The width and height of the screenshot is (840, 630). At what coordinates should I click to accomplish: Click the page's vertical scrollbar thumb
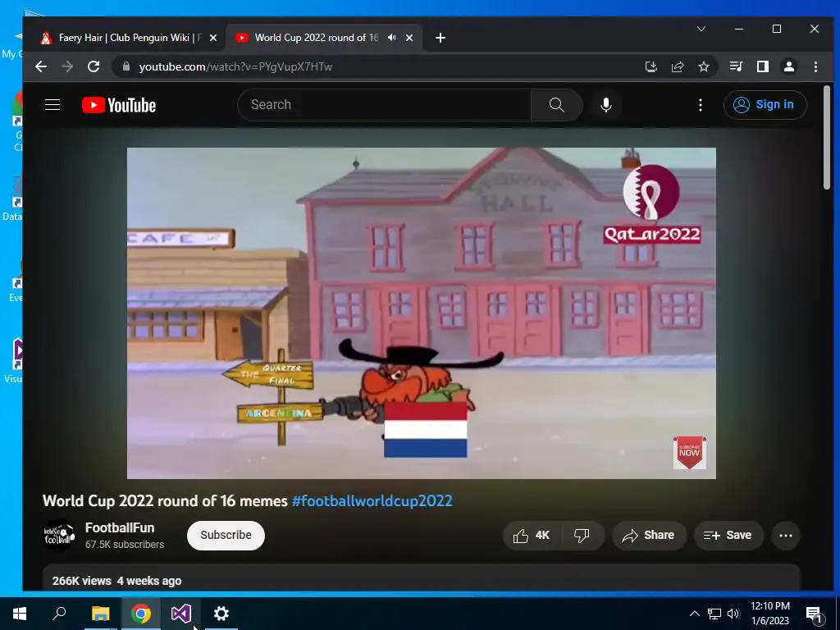[827, 138]
